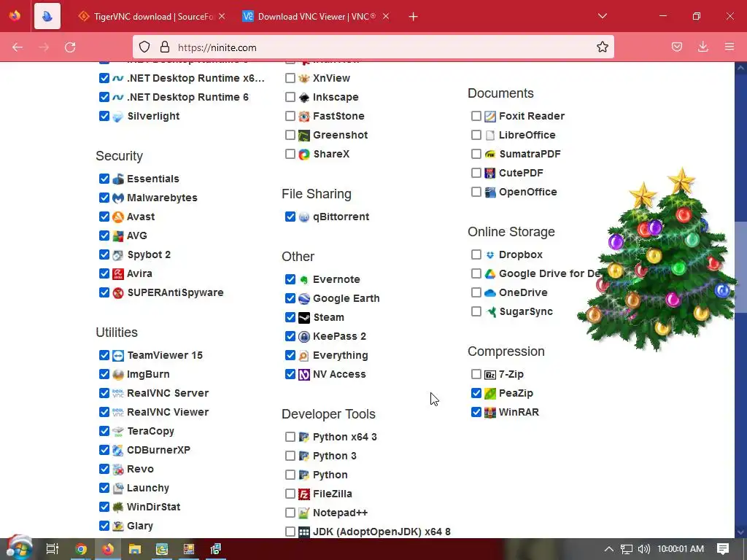Click the Inkscape icon

[x=304, y=97]
